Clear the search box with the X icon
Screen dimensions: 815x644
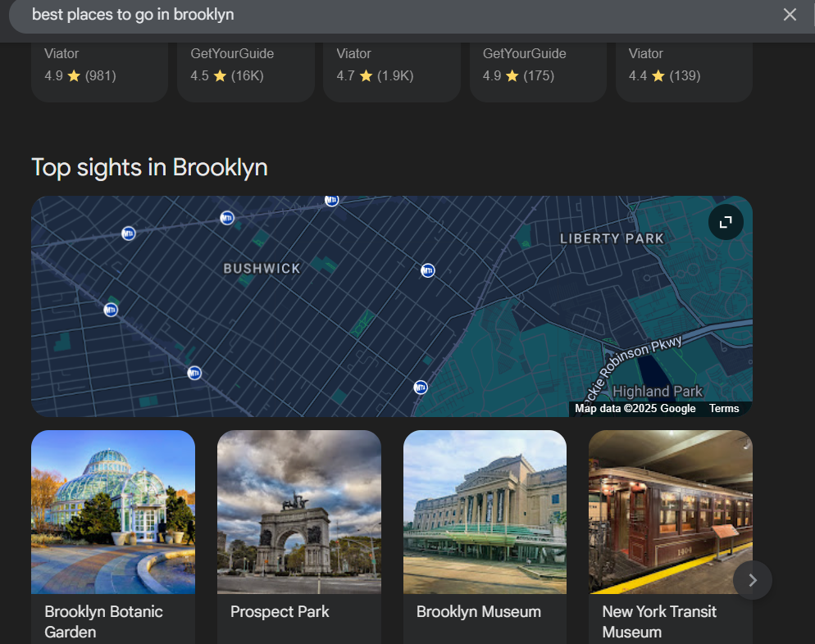pos(790,15)
